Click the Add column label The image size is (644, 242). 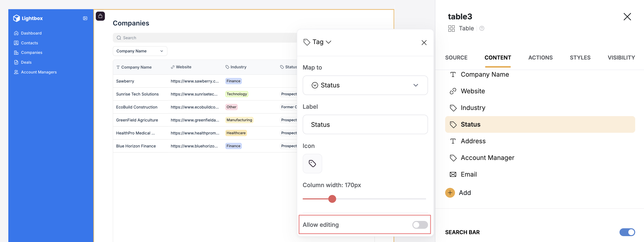click(465, 193)
